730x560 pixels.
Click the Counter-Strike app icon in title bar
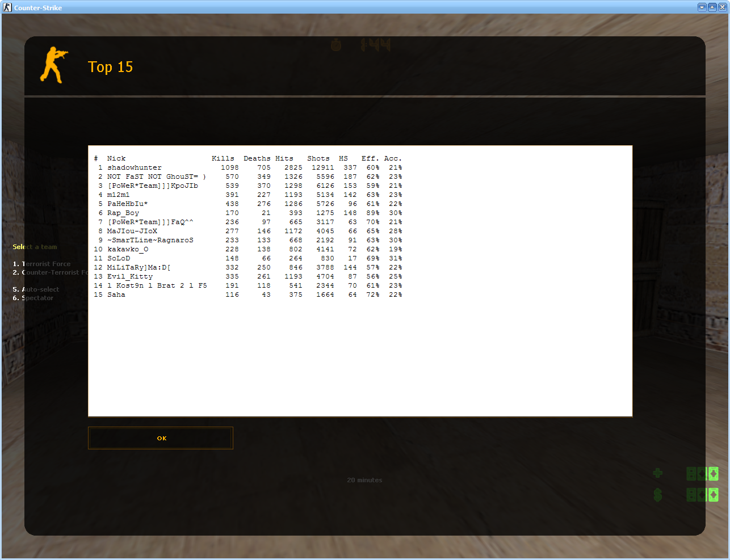(7, 7)
